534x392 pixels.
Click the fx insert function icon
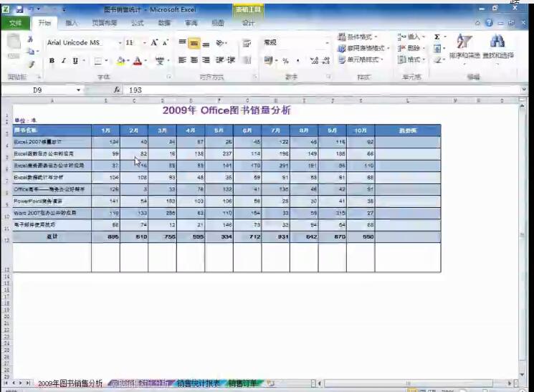tap(116, 90)
